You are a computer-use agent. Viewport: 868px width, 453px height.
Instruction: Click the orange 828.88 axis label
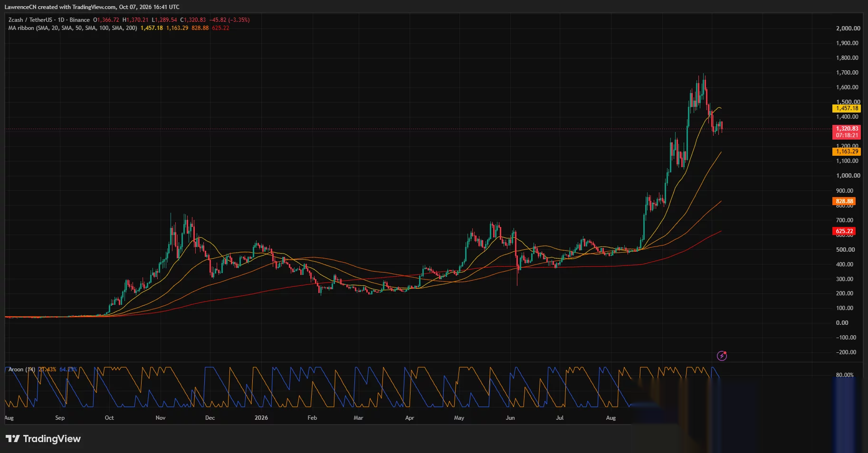(844, 201)
